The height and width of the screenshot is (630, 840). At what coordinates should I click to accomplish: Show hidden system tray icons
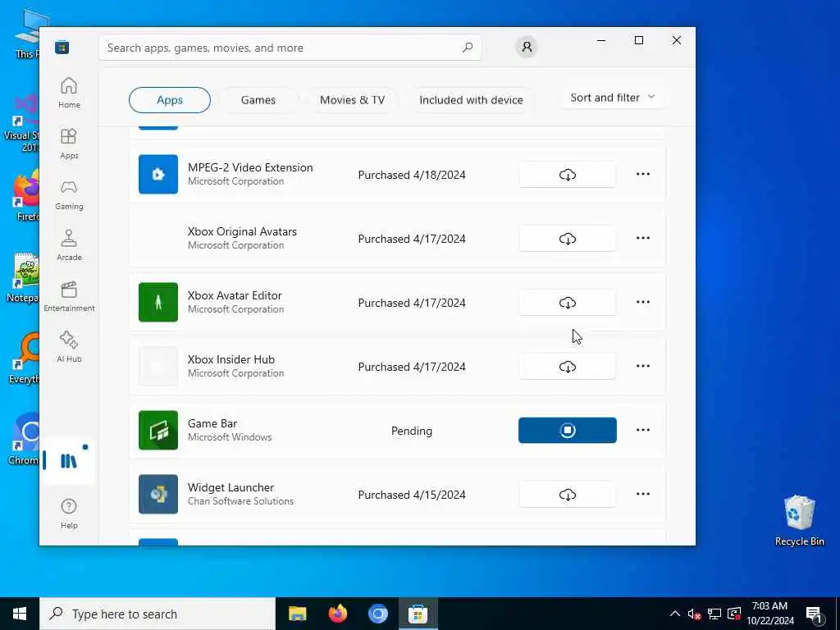674,614
